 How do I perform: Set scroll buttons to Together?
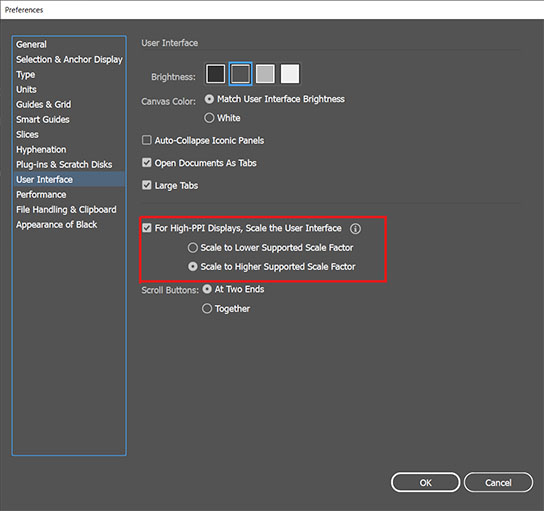coord(207,308)
